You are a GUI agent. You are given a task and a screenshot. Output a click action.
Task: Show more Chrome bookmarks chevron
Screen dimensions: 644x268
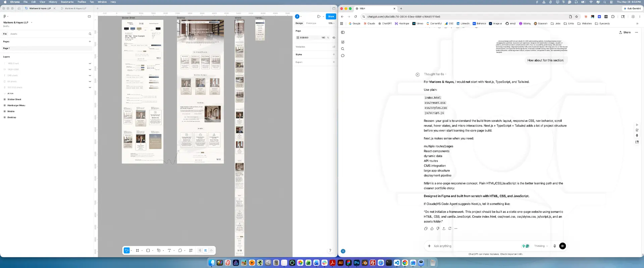point(637,23)
